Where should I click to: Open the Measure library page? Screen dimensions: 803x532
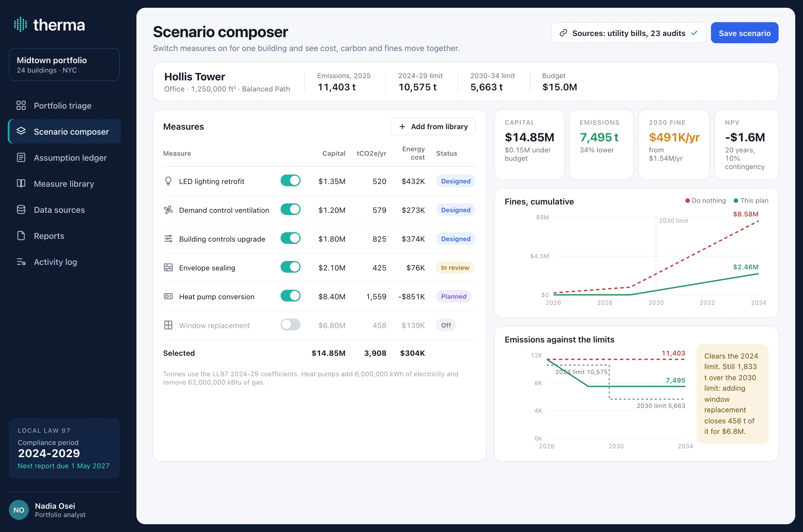coord(64,183)
